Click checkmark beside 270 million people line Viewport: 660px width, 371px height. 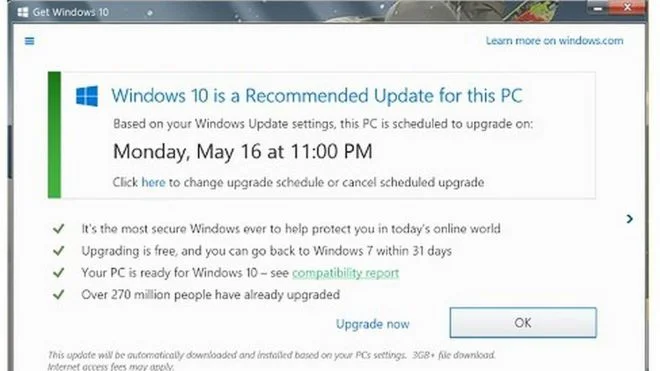click(59, 294)
